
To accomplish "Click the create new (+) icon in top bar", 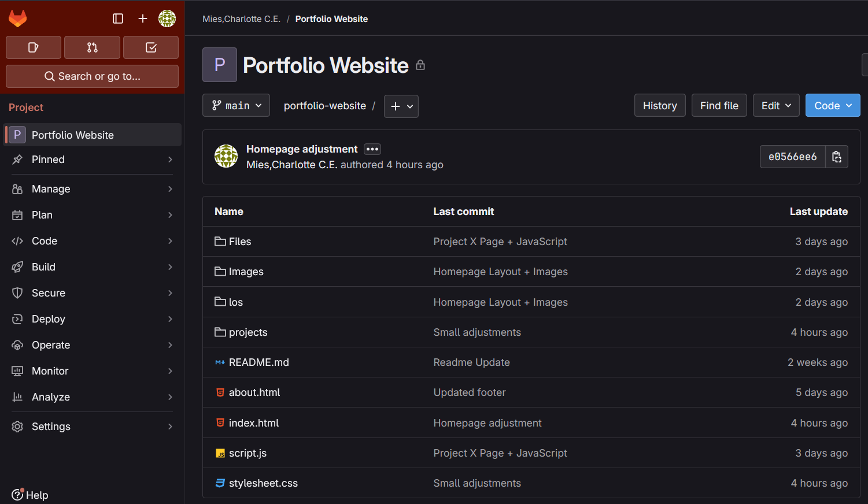I will pyautogui.click(x=142, y=18).
